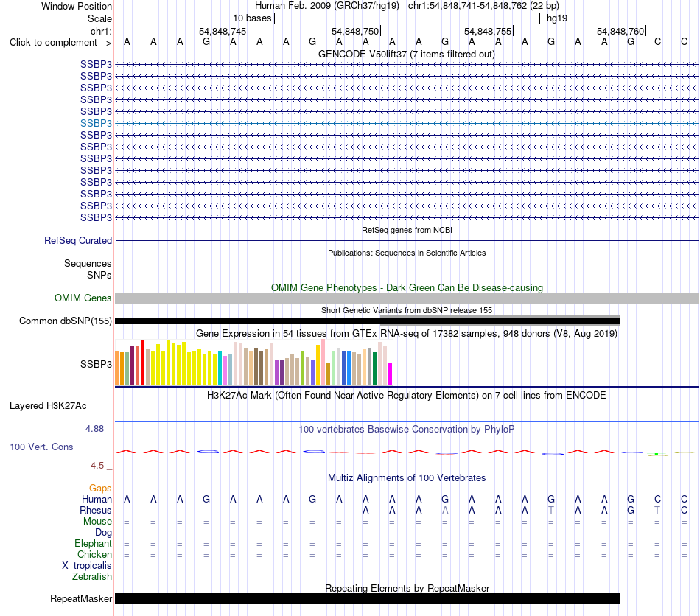Screen dimensions: 700x616
Task: Click the "100 Vert. Cons" track label
Action: [41, 447]
